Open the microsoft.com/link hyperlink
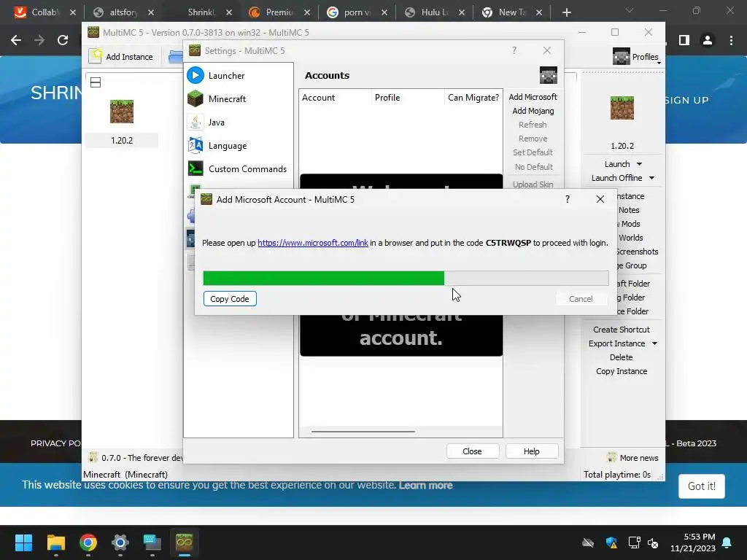This screenshot has height=560, width=747. click(x=312, y=243)
